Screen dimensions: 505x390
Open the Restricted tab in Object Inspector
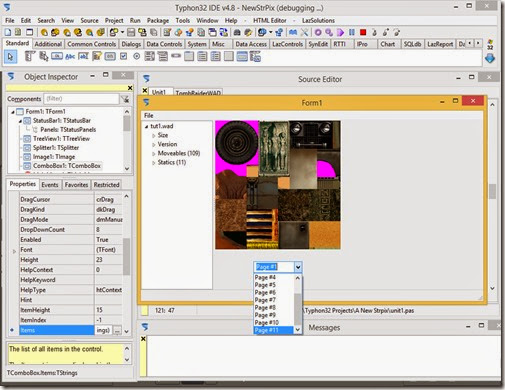click(x=106, y=185)
